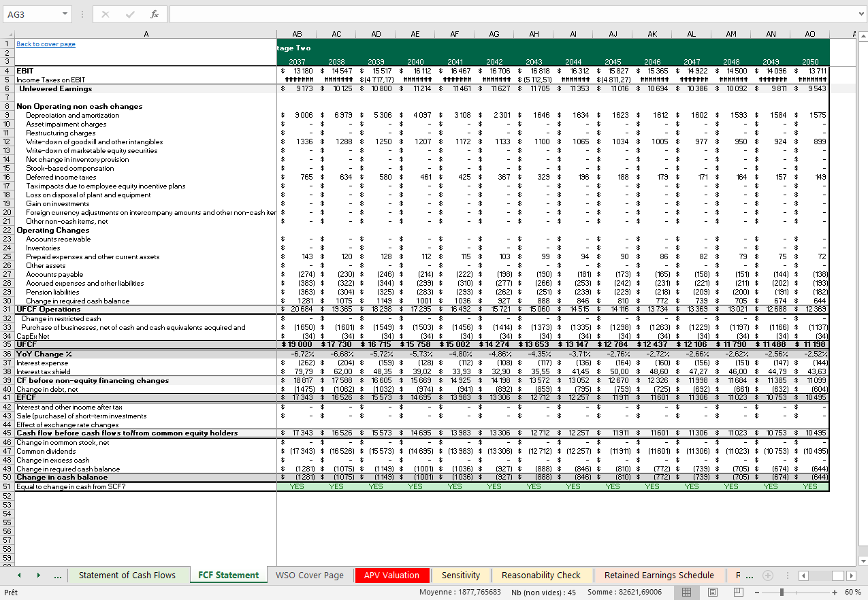Open the Name Box dropdown arrow
868x600 pixels.
tap(65, 14)
